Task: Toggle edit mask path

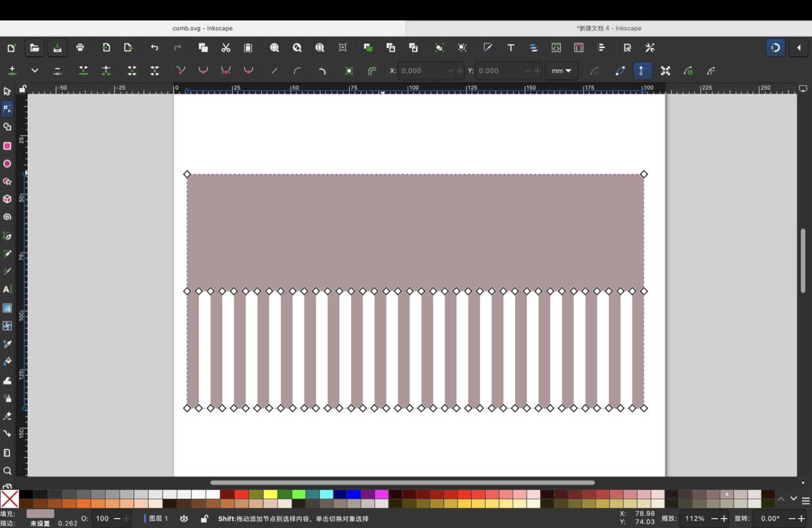Action: tap(710, 70)
